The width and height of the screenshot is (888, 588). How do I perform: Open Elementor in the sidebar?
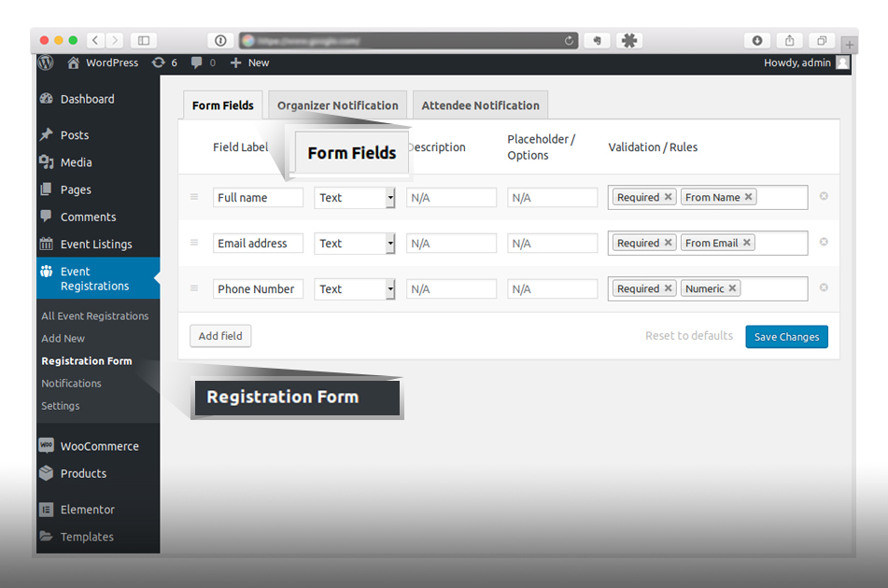87,510
